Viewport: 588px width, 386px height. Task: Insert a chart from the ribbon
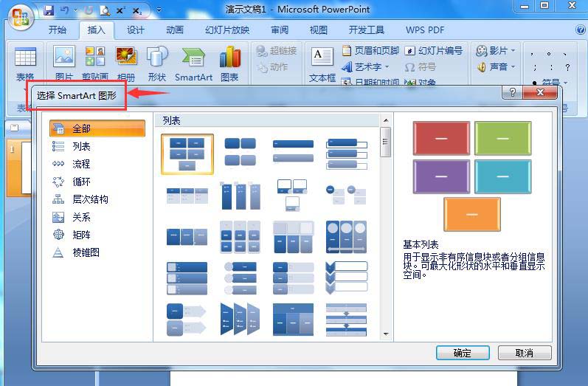pos(229,63)
